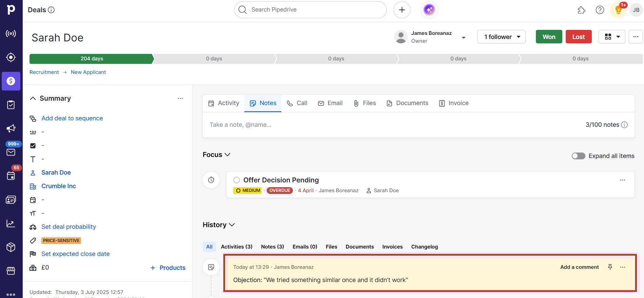Switch to Activity tab

point(224,103)
